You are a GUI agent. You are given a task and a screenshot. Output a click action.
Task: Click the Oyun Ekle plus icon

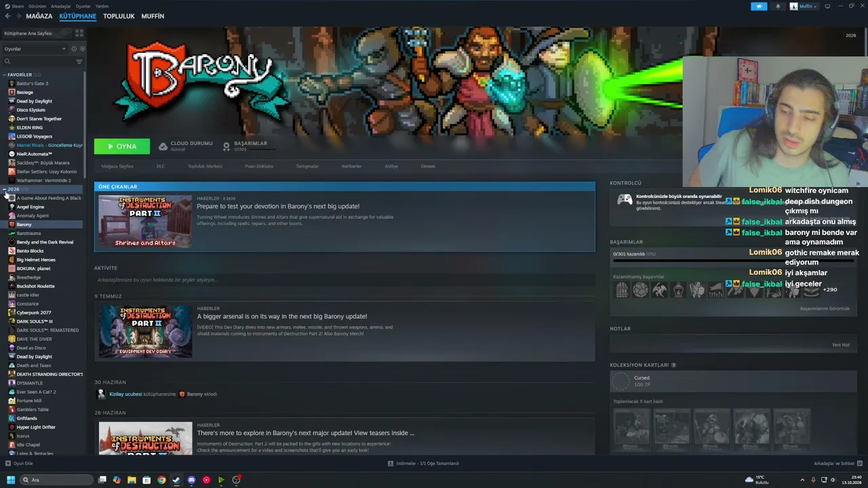[8, 464]
